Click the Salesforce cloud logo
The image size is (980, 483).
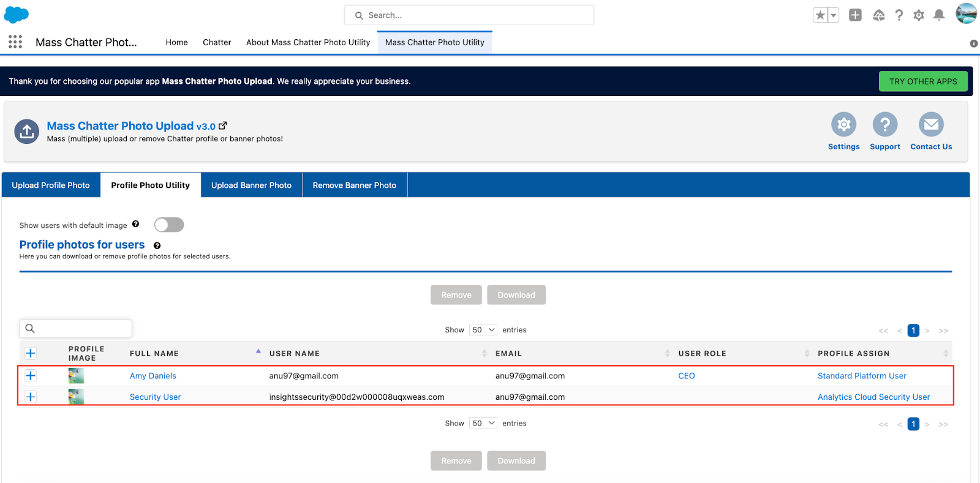tap(17, 15)
